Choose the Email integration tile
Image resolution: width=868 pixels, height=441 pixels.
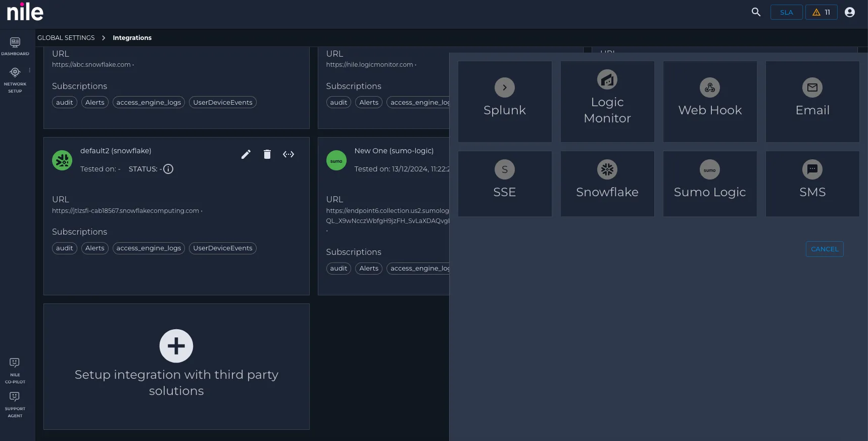coord(812,102)
